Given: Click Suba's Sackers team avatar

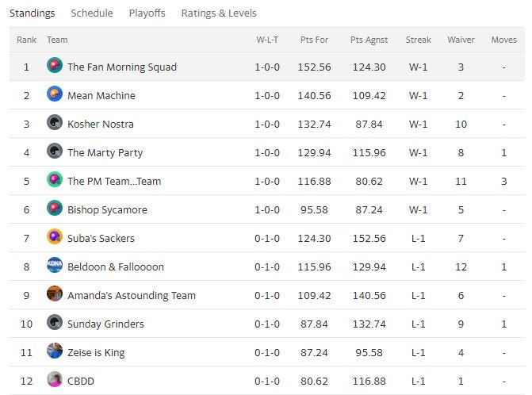Looking at the screenshot, I should point(55,238).
